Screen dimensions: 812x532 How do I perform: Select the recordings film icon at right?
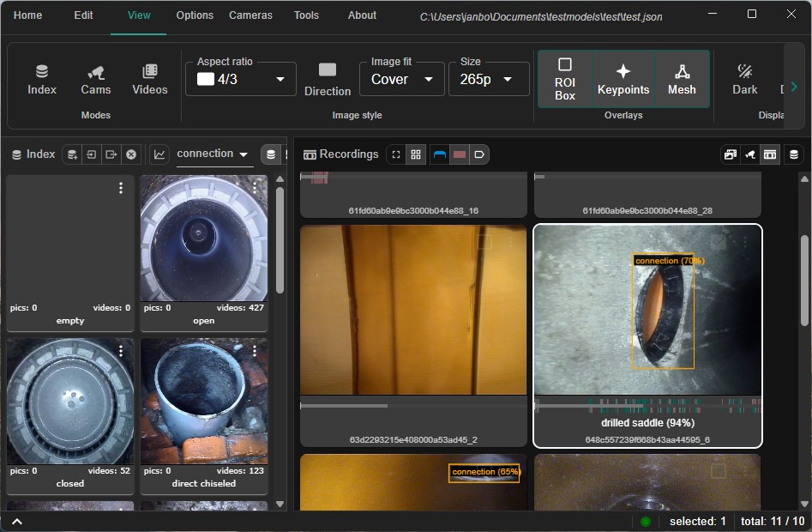click(x=770, y=154)
